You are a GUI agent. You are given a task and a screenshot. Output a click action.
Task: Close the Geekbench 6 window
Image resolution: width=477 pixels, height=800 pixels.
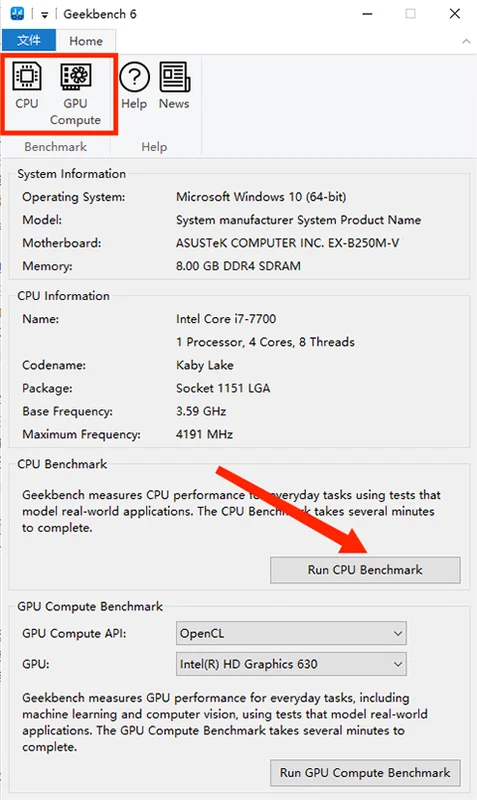click(x=455, y=14)
